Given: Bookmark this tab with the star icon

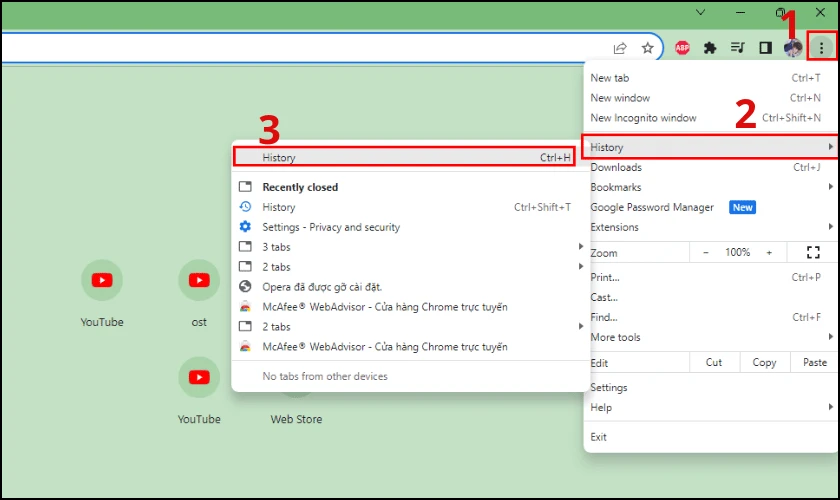Looking at the screenshot, I should click(x=647, y=48).
